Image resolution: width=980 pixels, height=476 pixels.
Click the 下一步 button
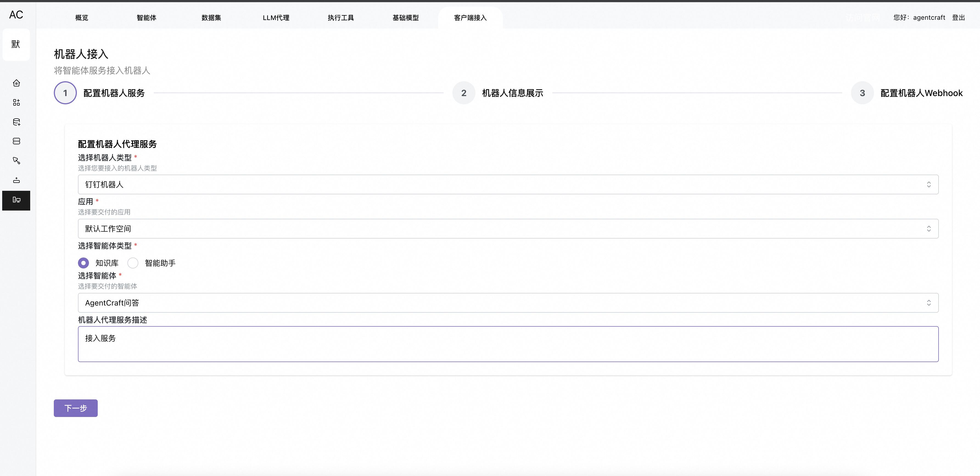coord(76,408)
